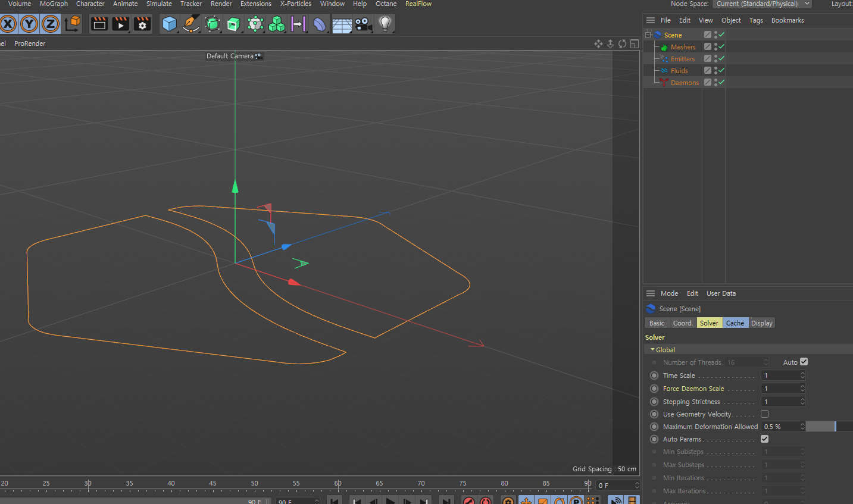The width and height of the screenshot is (853, 504).
Task: Enable Use Geometry Velocity checkbox
Action: 765,414
